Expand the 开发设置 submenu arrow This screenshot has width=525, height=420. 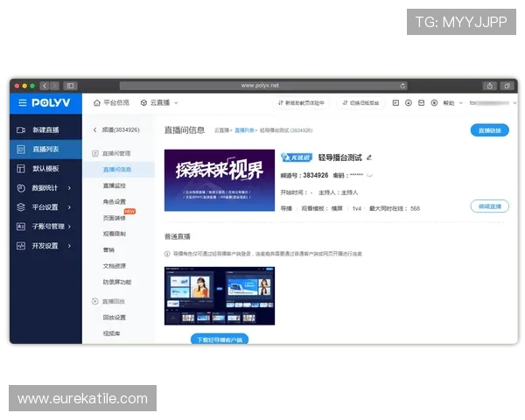pos(69,246)
